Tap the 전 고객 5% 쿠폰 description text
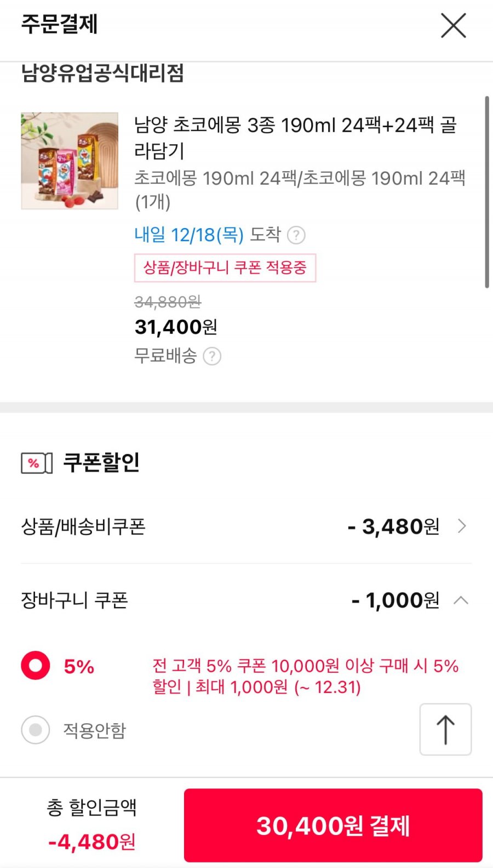The height and width of the screenshot is (868, 493). point(305,676)
